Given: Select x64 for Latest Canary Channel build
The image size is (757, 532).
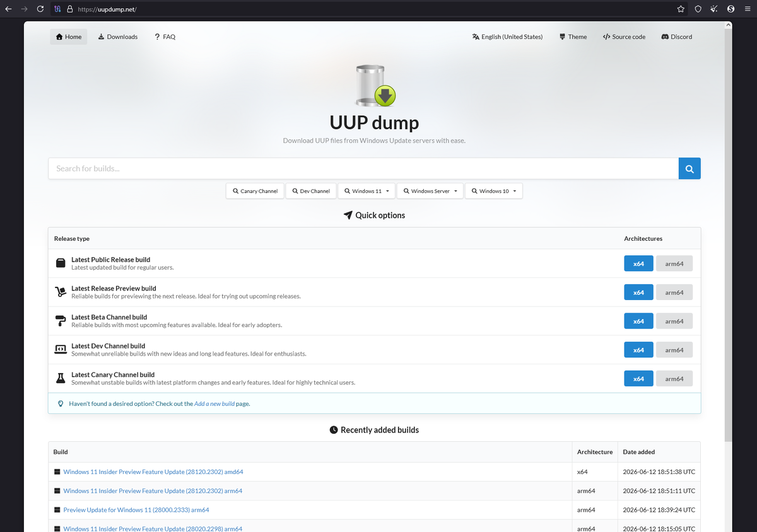Looking at the screenshot, I should (x=639, y=379).
